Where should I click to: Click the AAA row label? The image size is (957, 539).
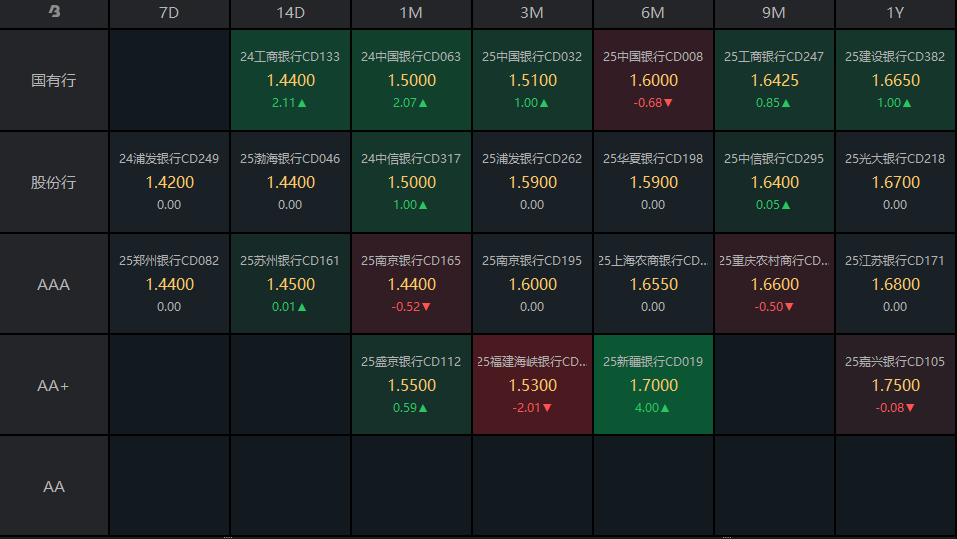[54, 284]
